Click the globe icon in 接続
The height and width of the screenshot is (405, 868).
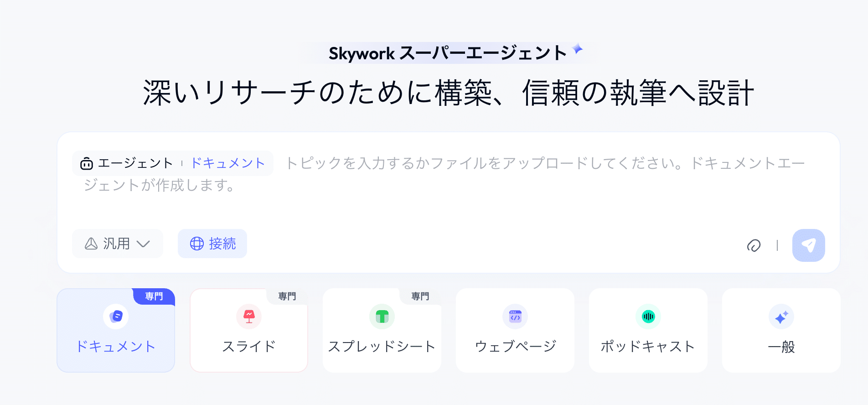(197, 244)
